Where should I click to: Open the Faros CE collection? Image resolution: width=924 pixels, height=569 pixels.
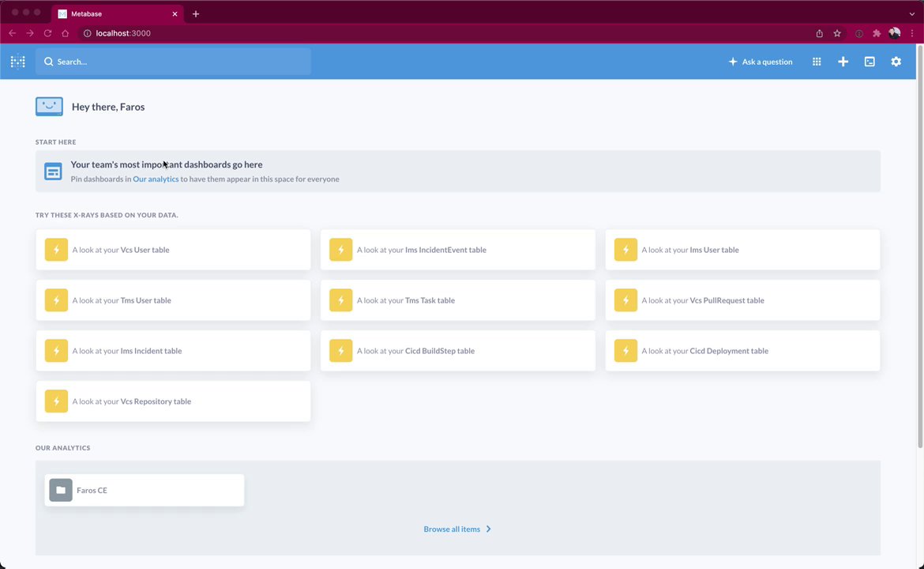[x=145, y=490]
